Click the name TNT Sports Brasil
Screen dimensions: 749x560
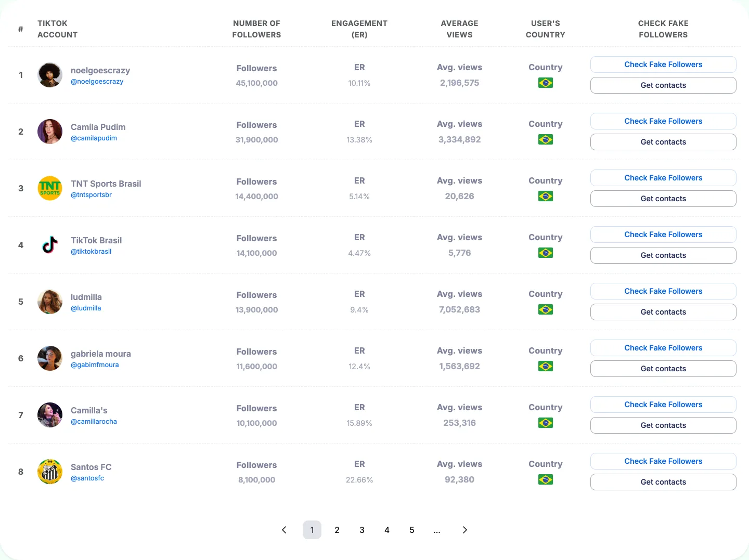pos(106,184)
